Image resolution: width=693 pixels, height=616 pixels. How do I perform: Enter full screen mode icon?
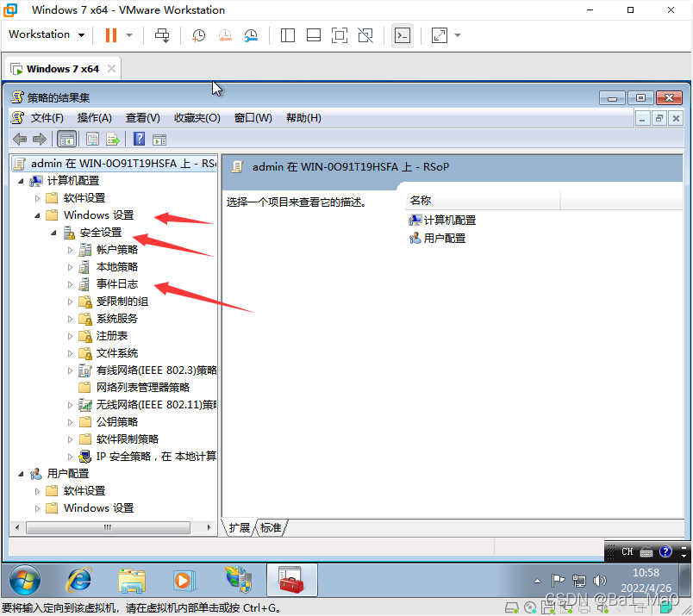(x=340, y=35)
